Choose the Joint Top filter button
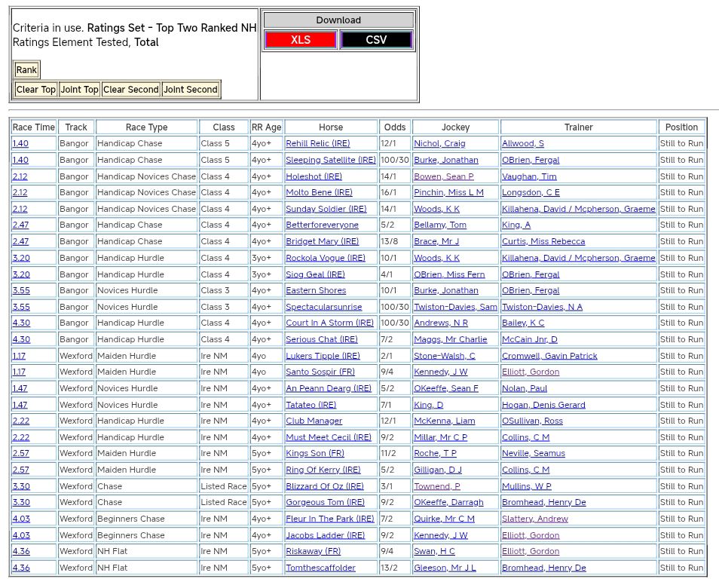Viewport: 719px width, 588px height. [80, 90]
